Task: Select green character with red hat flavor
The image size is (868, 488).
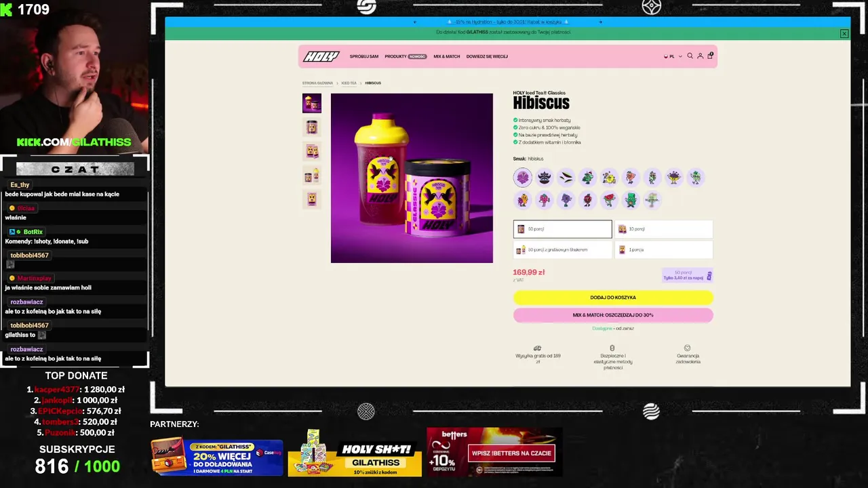Action: tap(588, 178)
